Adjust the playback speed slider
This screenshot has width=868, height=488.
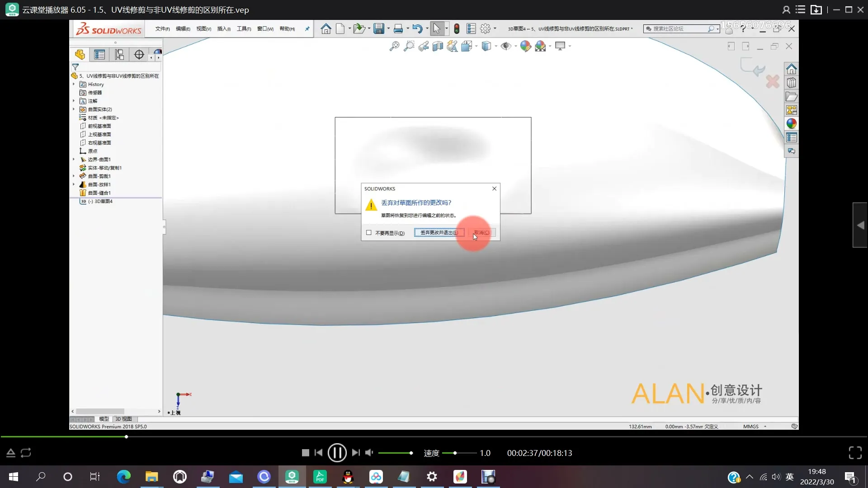pyautogui.click(x=455, y=453)
